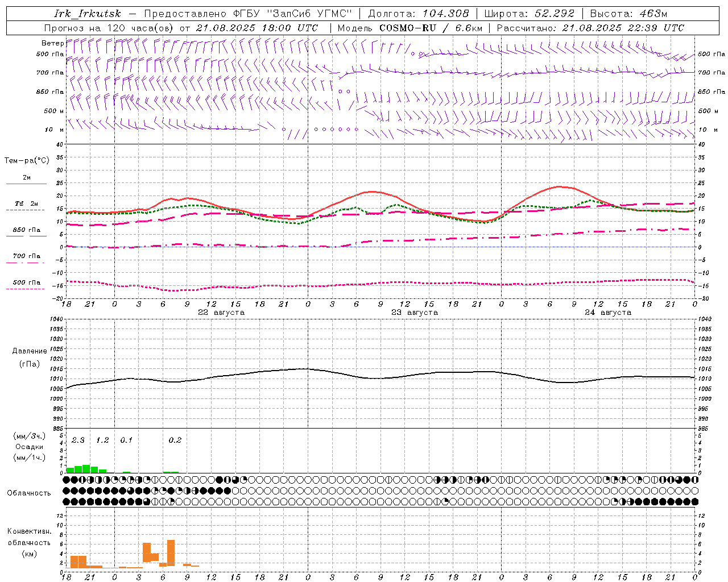The height and width of the screenshot is (582, 728).
Task: Click the 0.2 precipitation amount label
Action: click(x=175, y=440)
